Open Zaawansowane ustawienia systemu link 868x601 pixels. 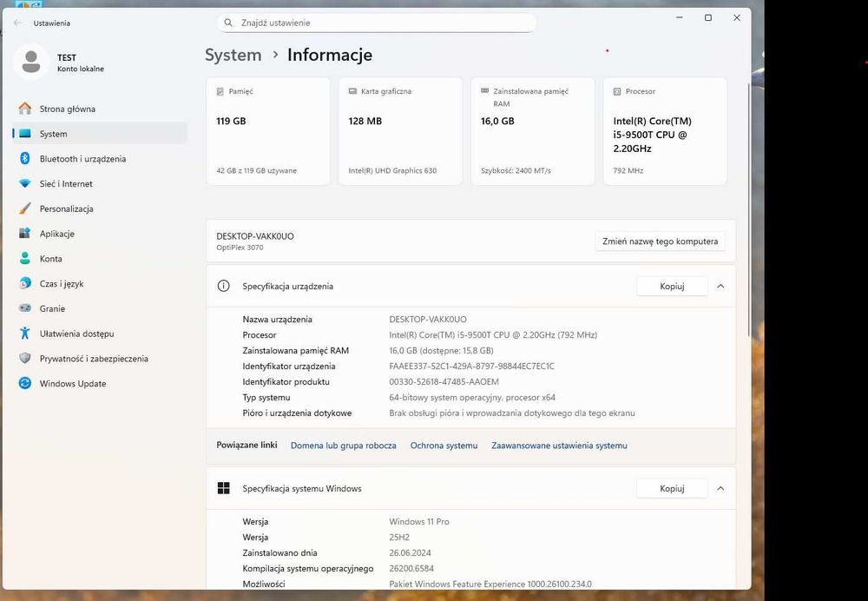(x=559, y=446)
